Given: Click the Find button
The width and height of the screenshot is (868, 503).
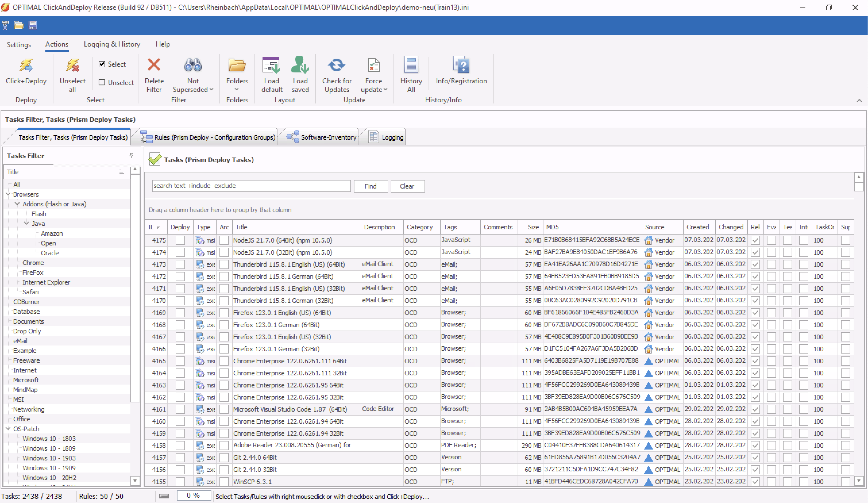Looking at the screenshot, I should point(371,186).
